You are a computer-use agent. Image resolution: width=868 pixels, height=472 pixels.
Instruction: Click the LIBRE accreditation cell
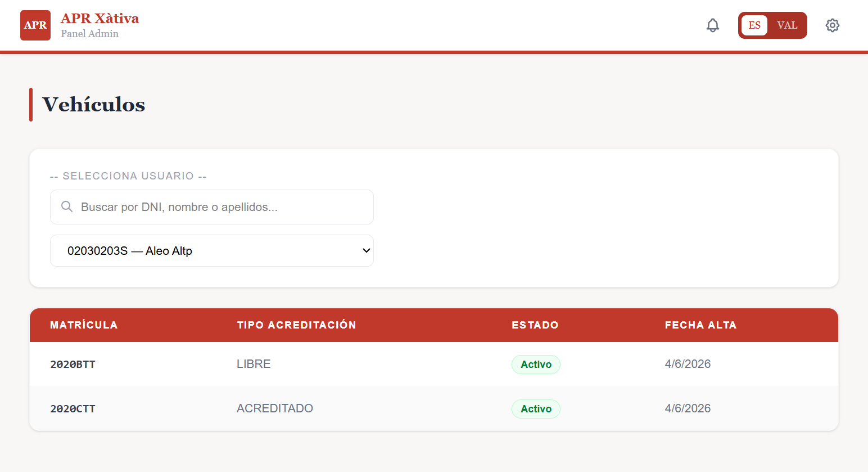[x=254, y=364]
